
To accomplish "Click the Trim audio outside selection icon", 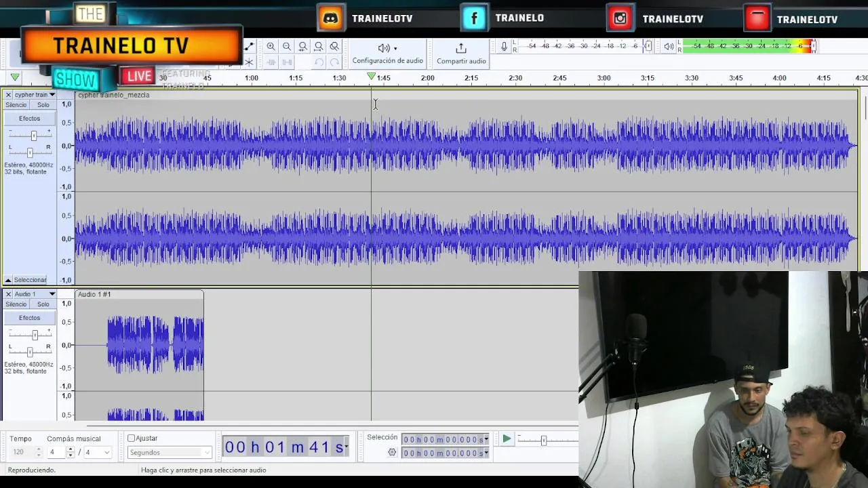I will pos(271,62).
